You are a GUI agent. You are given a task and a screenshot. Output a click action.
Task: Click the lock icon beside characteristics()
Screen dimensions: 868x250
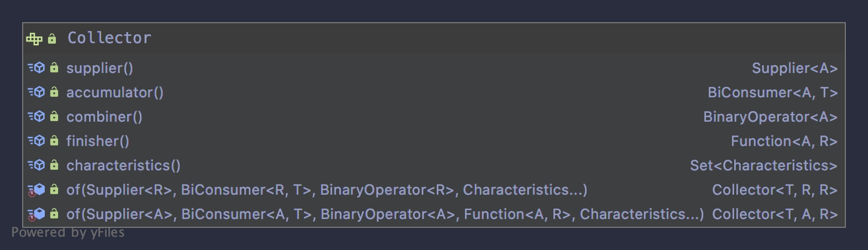pos(54,165)
